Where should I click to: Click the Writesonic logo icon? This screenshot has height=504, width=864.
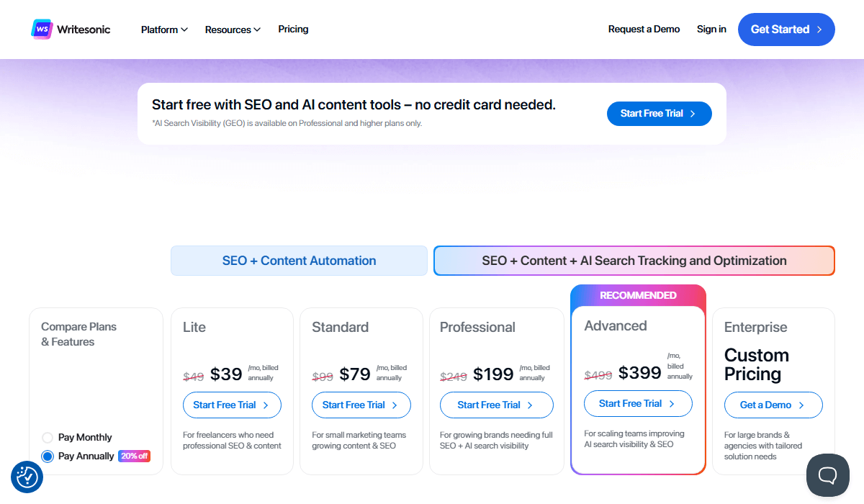tap(42, 30)
